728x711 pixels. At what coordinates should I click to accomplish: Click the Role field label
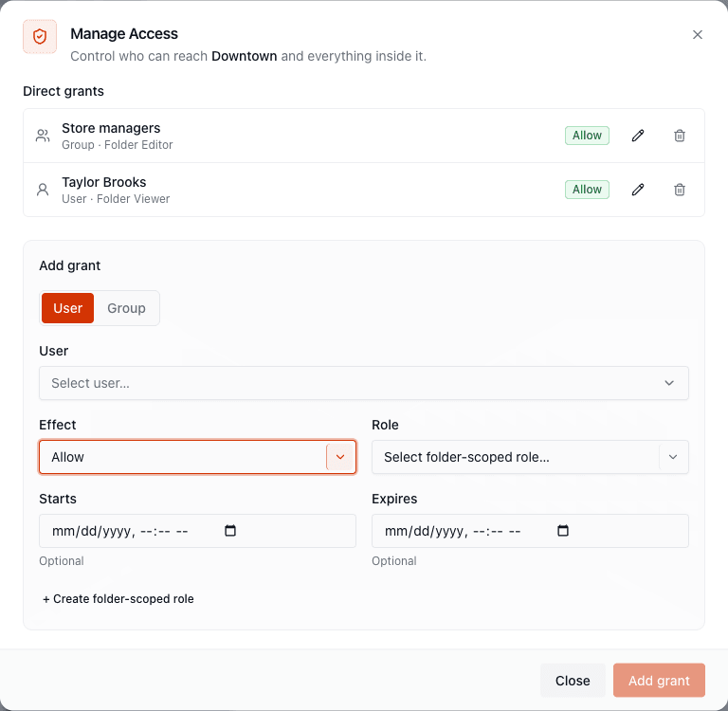[385, 425]
